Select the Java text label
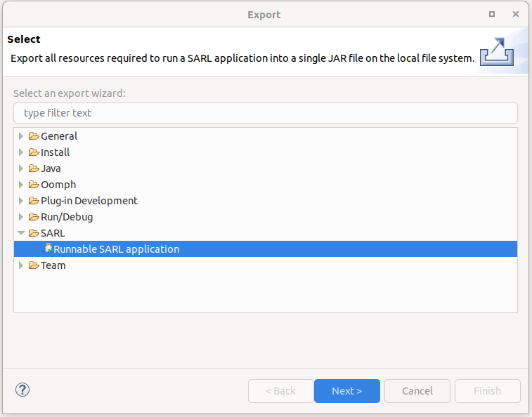Viewport: 532px width, 417px height. (51, 168)
